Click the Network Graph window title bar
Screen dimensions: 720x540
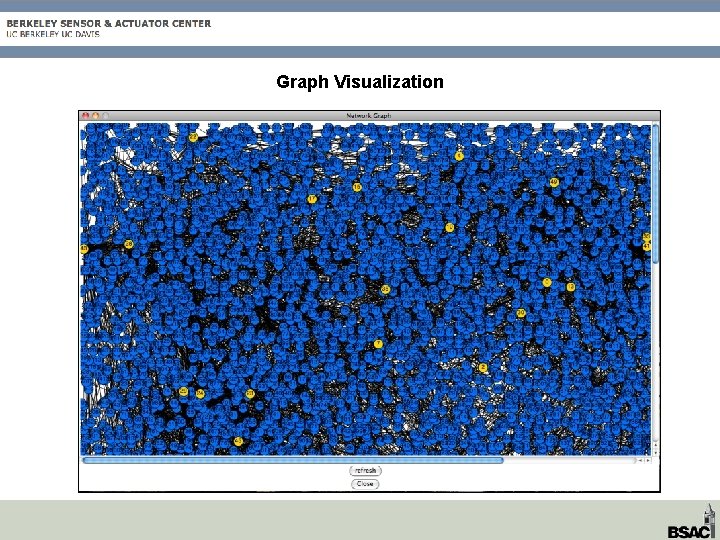point(369,116)
